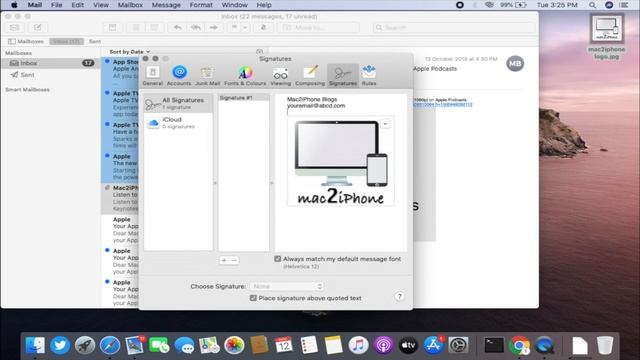
Task: Open the Move to dropdown in Mail toolbar
Action: 318,27
